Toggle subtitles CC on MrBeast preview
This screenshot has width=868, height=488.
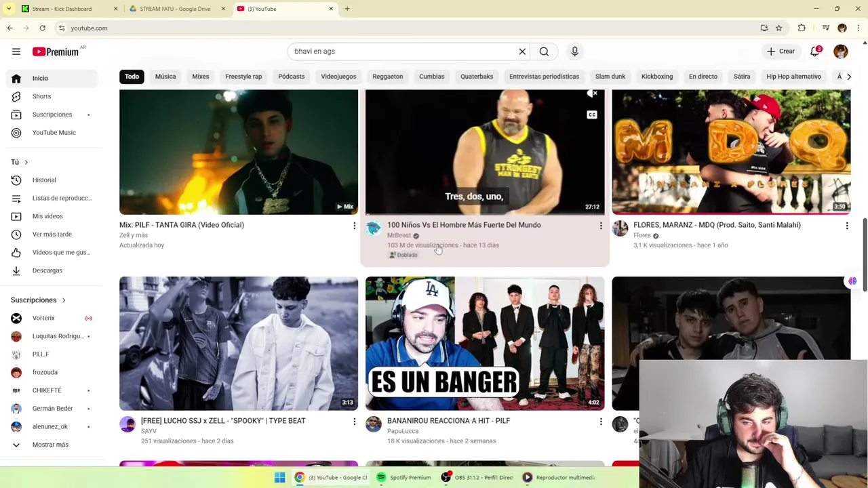[592, 115]
